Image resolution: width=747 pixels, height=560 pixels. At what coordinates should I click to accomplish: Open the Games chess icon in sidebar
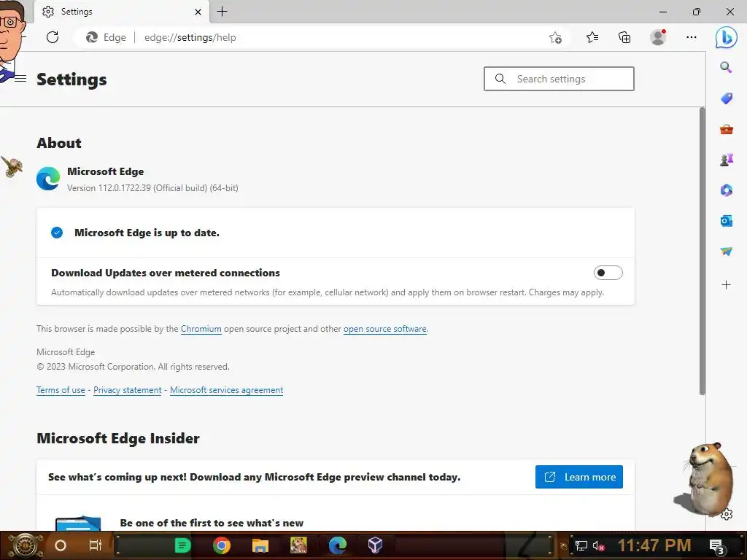click(x=726, y=160)
